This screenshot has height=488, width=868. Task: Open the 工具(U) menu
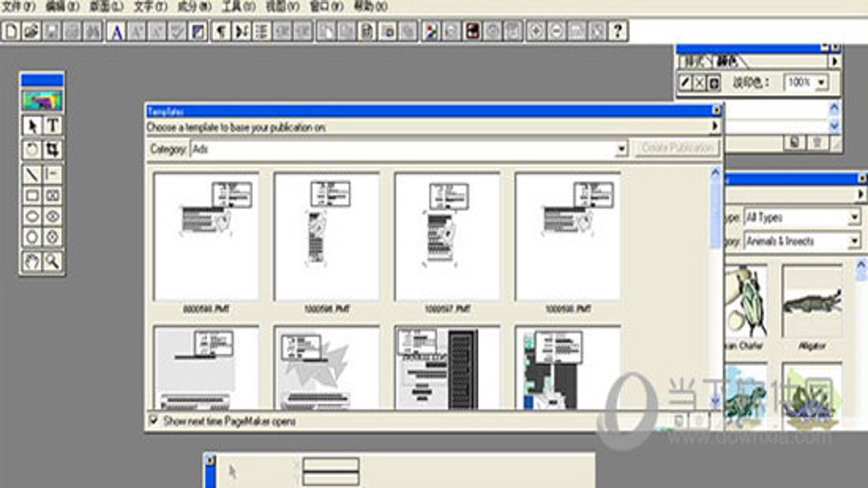(239, 7)
